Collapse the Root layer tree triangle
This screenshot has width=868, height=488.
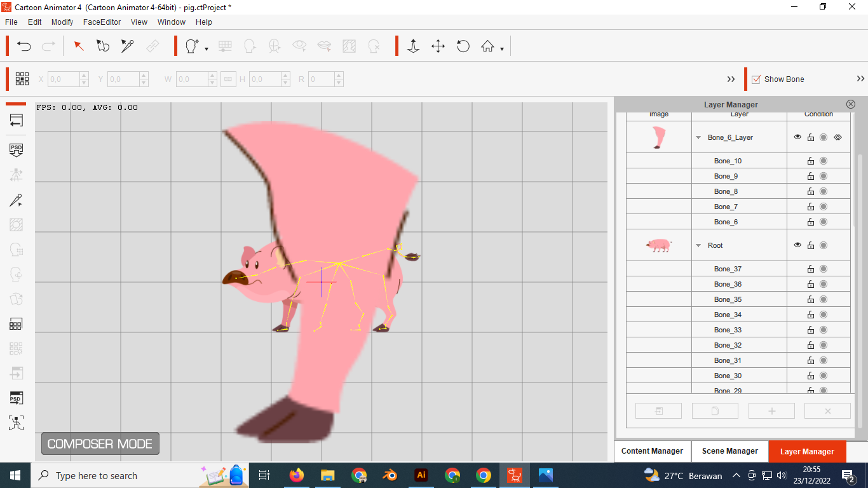[x=698, y=245]
